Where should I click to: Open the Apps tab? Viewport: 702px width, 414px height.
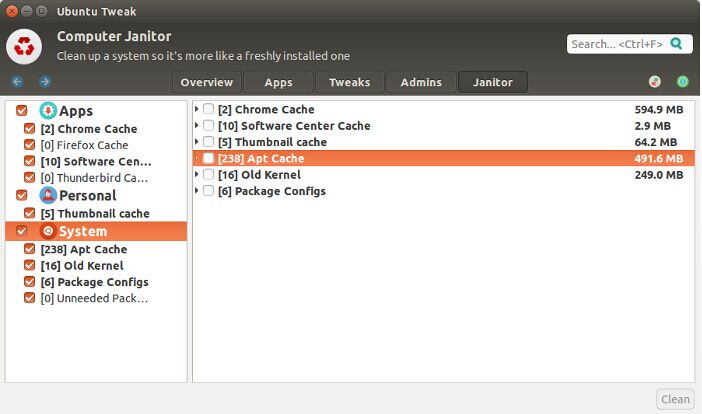278,82
